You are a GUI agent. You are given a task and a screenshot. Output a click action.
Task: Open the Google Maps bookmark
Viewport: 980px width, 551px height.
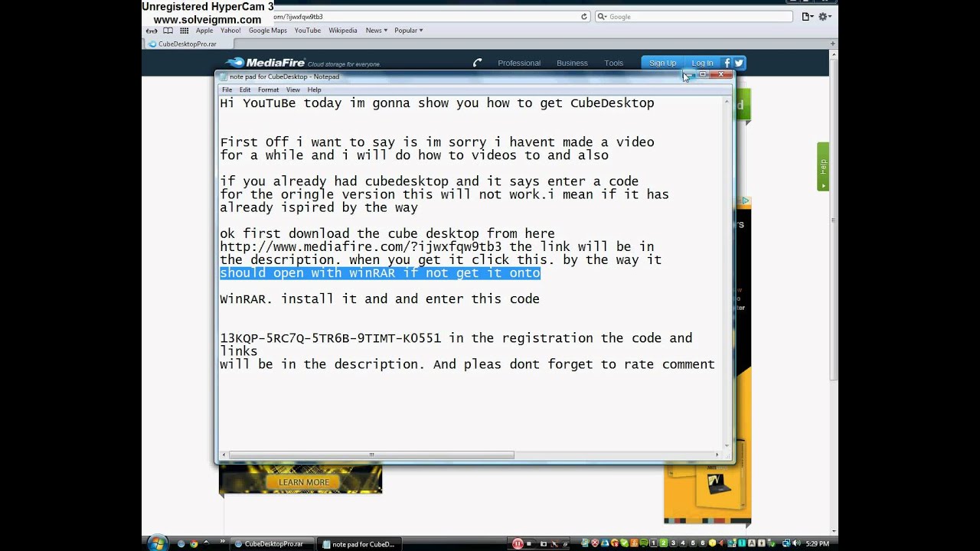(267, 31)
